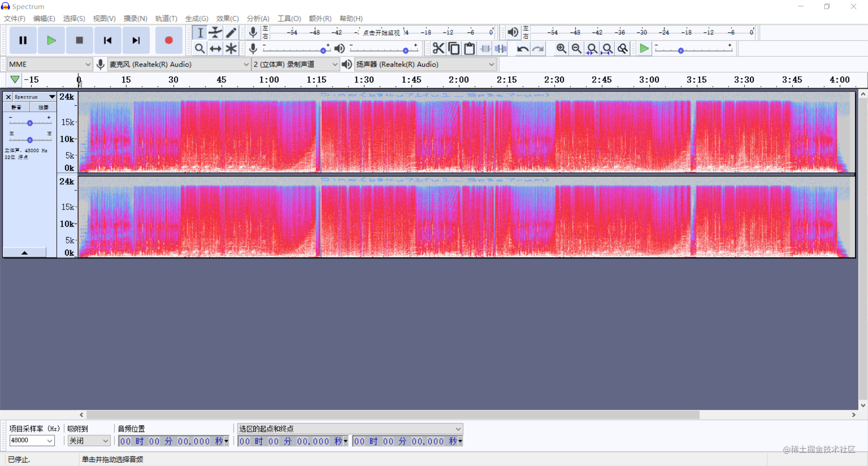This screenshot has width=868, height=466.
Task: Click the Zoom Out magnifier icon
Action: coord(576,48)
